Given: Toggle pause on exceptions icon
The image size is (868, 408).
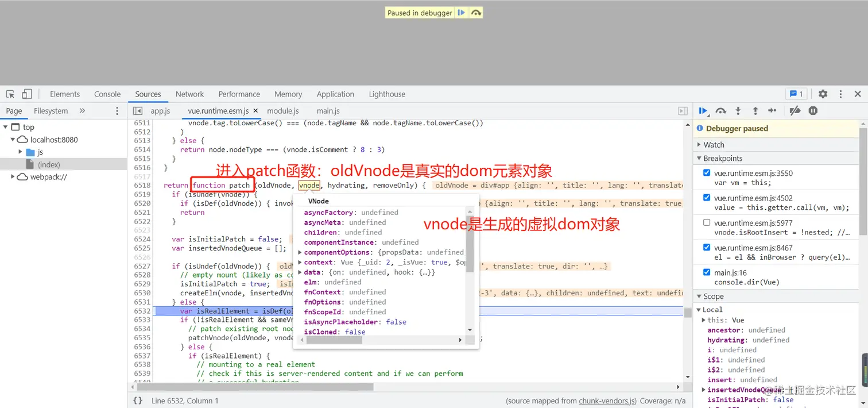Looking at the screenshot, I should (x=813, y=111).
